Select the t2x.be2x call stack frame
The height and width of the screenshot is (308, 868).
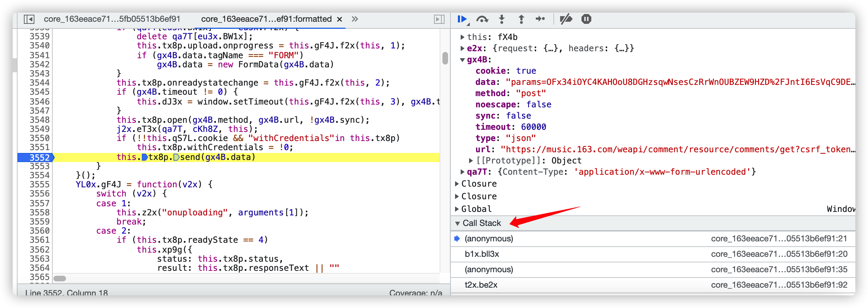click(x=653, y=285)
